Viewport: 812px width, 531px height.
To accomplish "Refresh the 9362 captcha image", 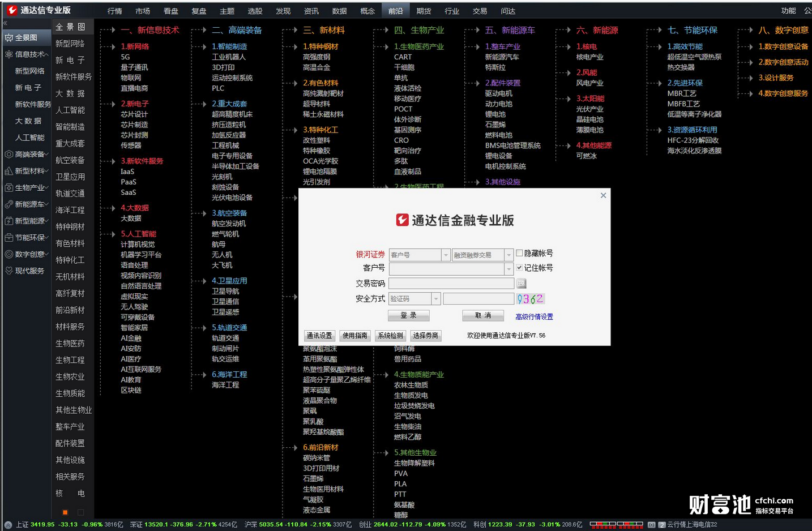I will (530, 298).
